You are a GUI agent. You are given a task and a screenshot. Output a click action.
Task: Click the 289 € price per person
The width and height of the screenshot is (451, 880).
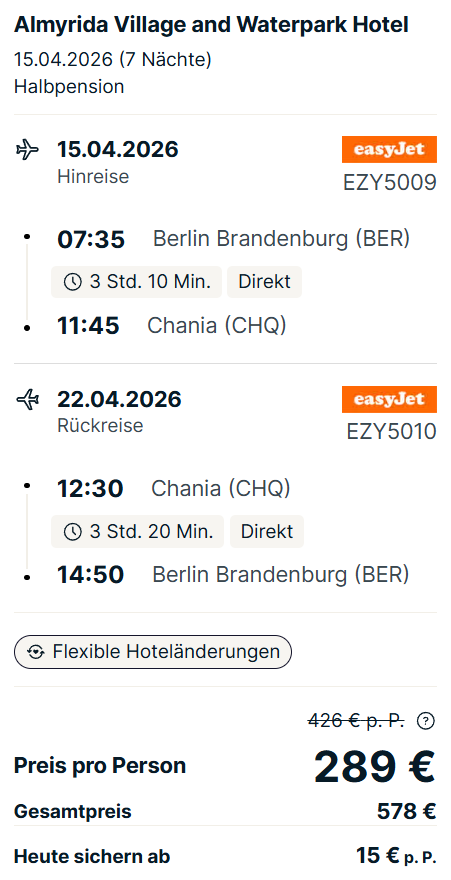point(374,767)
